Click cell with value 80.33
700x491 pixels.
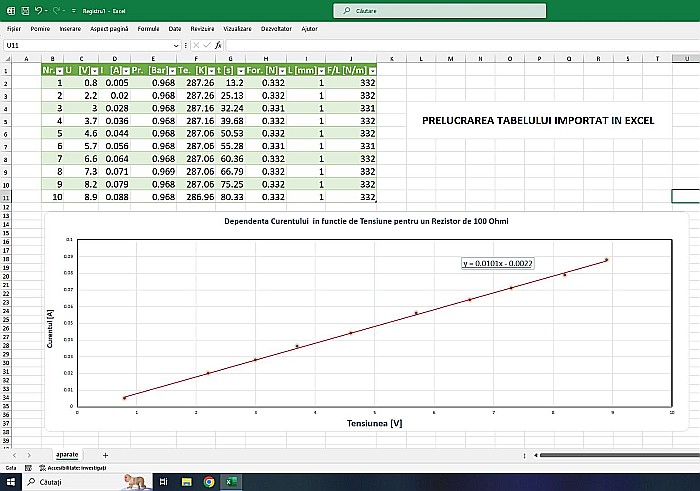coord(230,197)
